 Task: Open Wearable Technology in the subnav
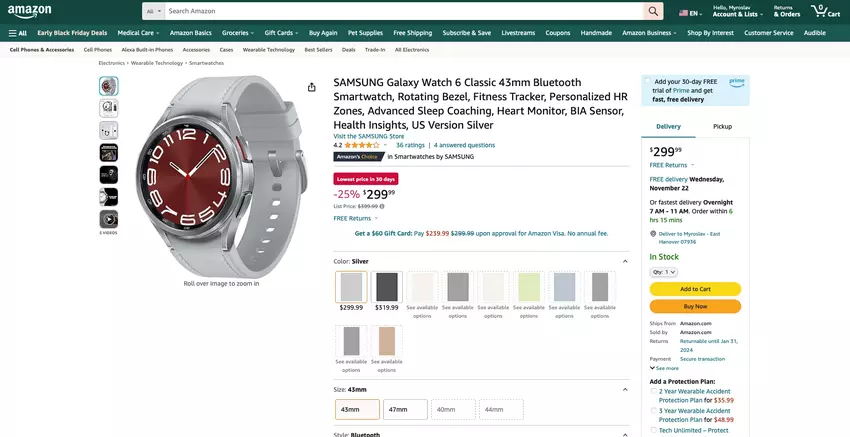tap(268, 49)
